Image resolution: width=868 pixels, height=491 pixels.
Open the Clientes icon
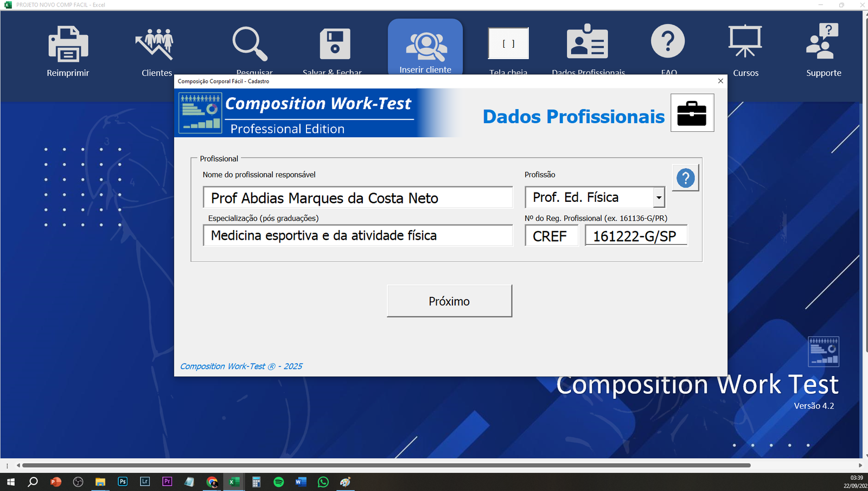(156, 44)
